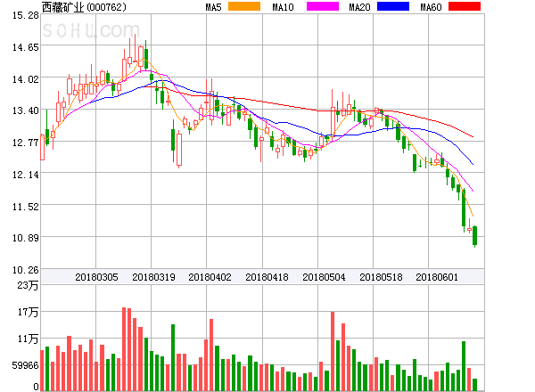Click the 17万 volume axis label
This screenshot has width=535, height=392.
[28, 312]
